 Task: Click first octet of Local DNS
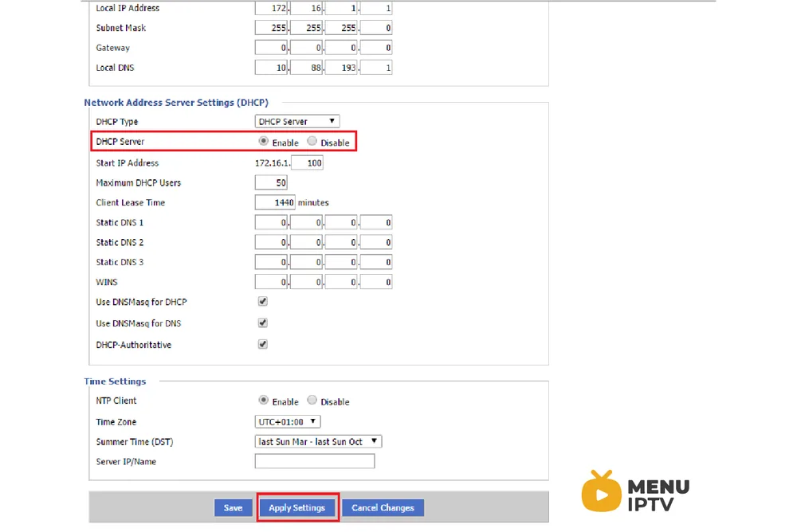pos(272,68)
